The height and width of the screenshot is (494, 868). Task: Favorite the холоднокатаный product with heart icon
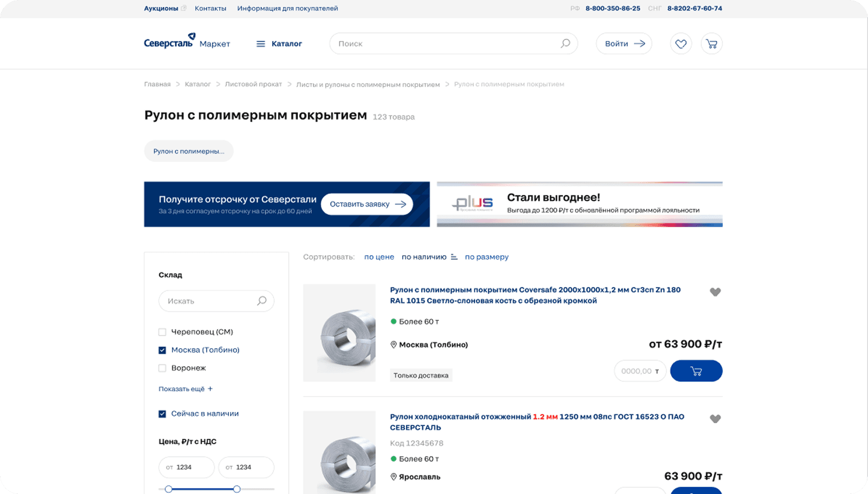click(x=715, y=419)
